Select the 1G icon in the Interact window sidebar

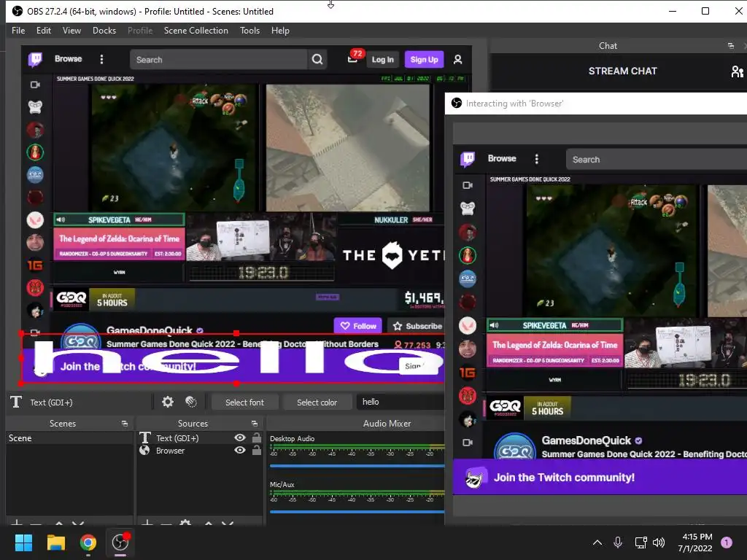pyautogui.click(x=468, y=373)
